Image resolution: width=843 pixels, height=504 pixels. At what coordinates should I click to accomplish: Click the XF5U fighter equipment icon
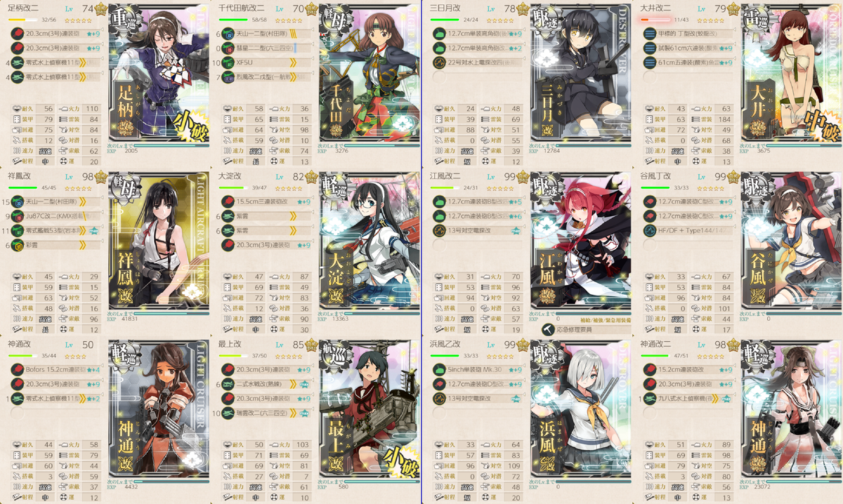228,62
